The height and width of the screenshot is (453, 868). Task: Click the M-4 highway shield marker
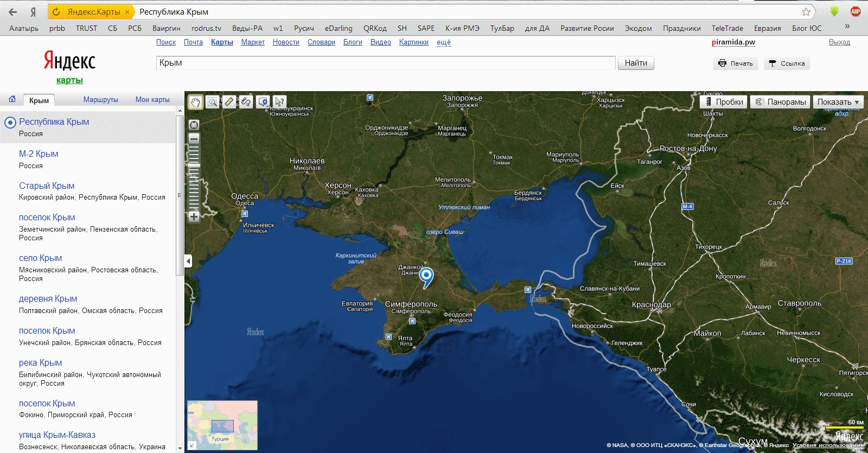(x=687, y=207)
